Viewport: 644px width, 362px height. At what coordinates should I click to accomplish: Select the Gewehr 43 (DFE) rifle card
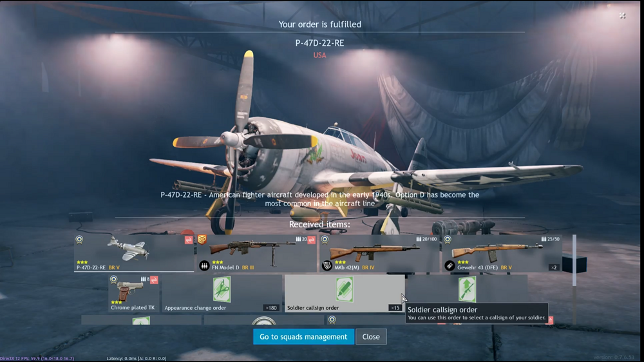(x=502, y=253)
